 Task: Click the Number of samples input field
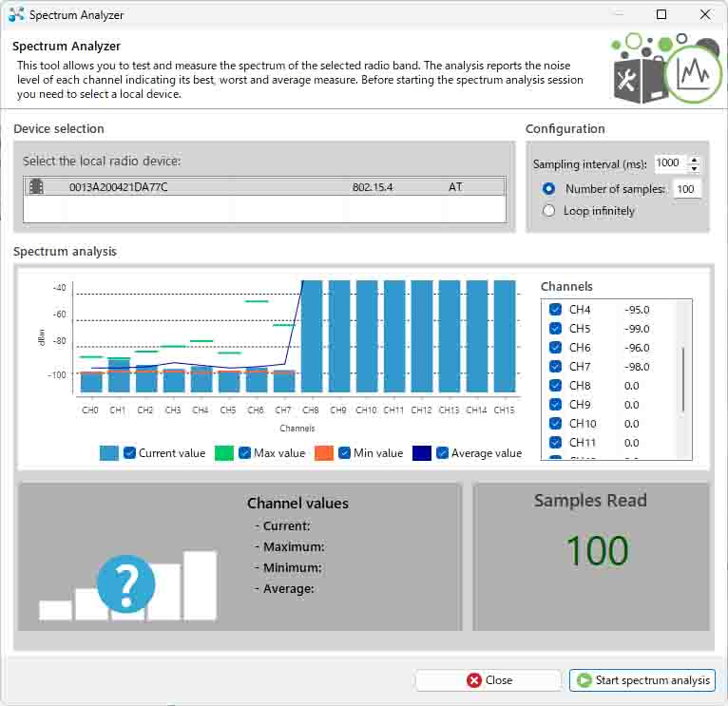(x=686, y=189)
